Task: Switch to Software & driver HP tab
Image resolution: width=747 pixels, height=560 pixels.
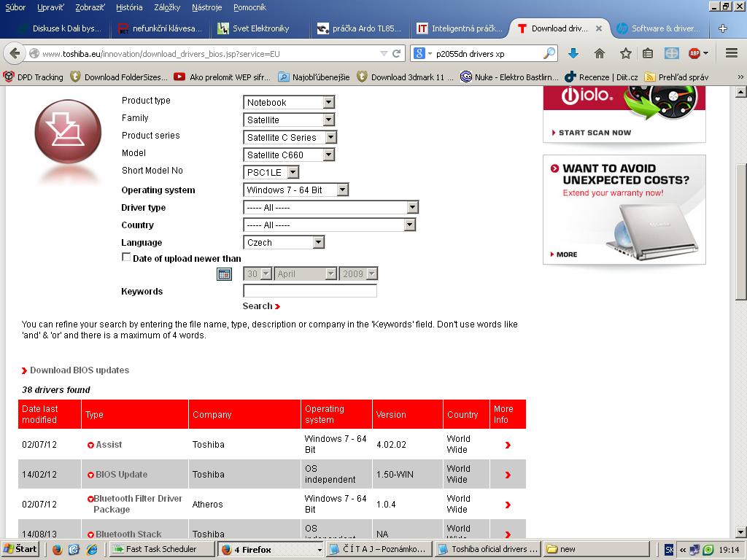Action: (659, 28)
